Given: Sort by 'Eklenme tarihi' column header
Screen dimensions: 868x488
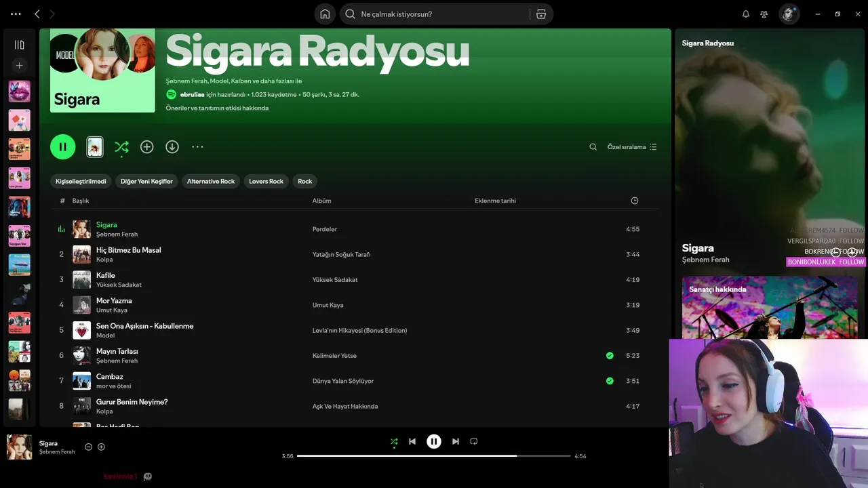Looking at the screenshot, I should [x=495, y=201].
